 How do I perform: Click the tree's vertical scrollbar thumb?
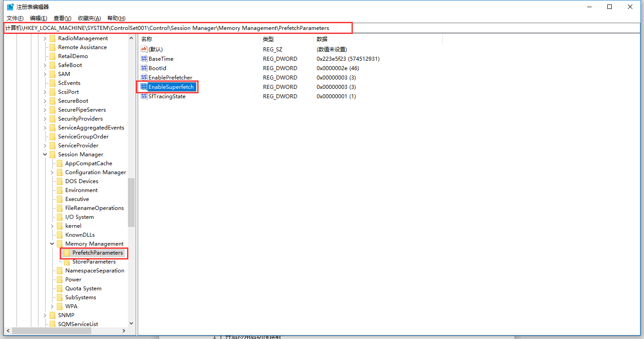[131, 202]
